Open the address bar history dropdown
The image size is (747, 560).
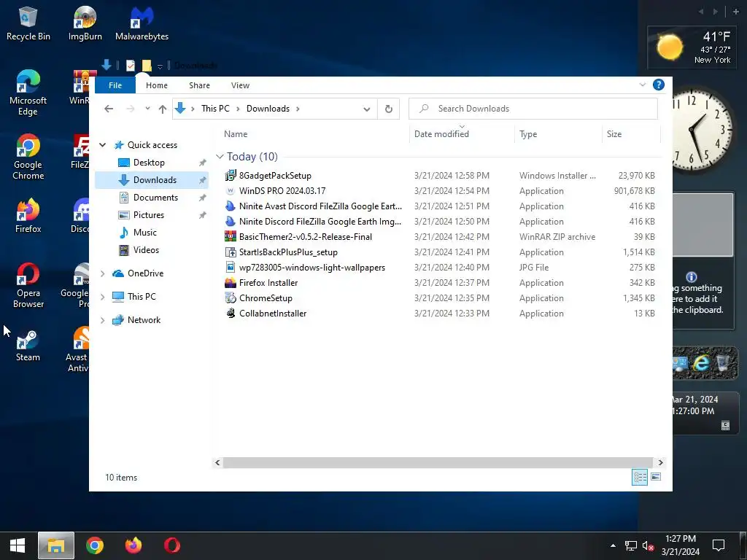click(367, 109)
